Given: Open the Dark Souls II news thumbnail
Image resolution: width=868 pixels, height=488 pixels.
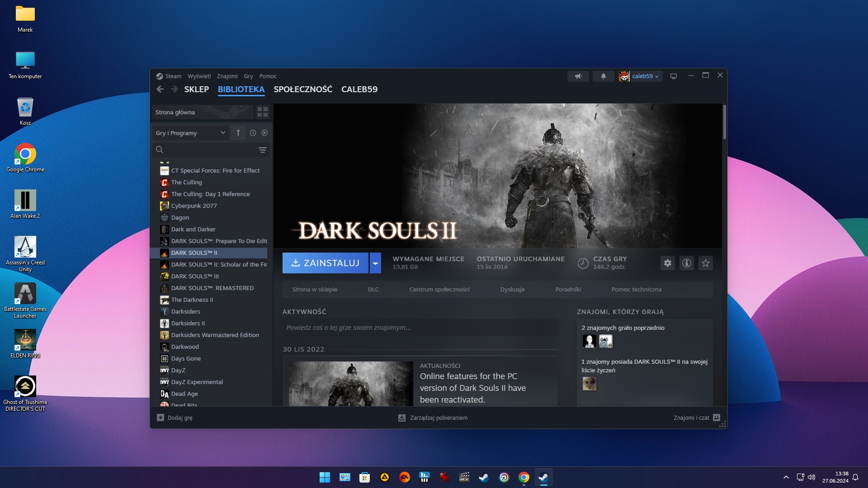Looking at the screenshot, I should (x=351, y=384).
